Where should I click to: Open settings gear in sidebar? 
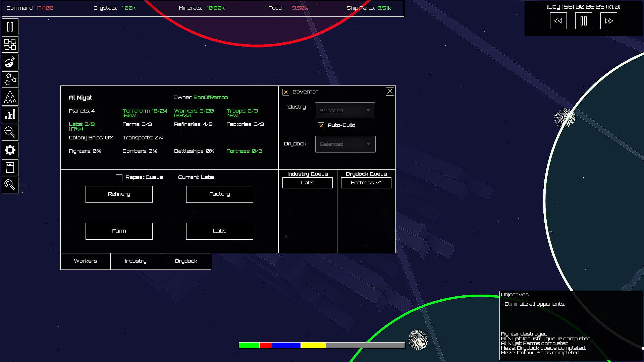(x=10, y=150)
